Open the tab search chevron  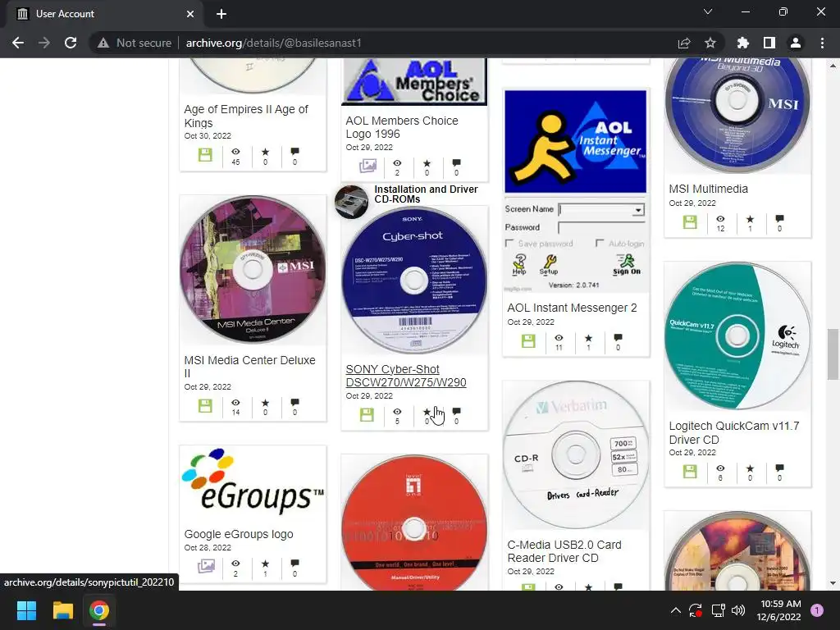tap(708, 11)
